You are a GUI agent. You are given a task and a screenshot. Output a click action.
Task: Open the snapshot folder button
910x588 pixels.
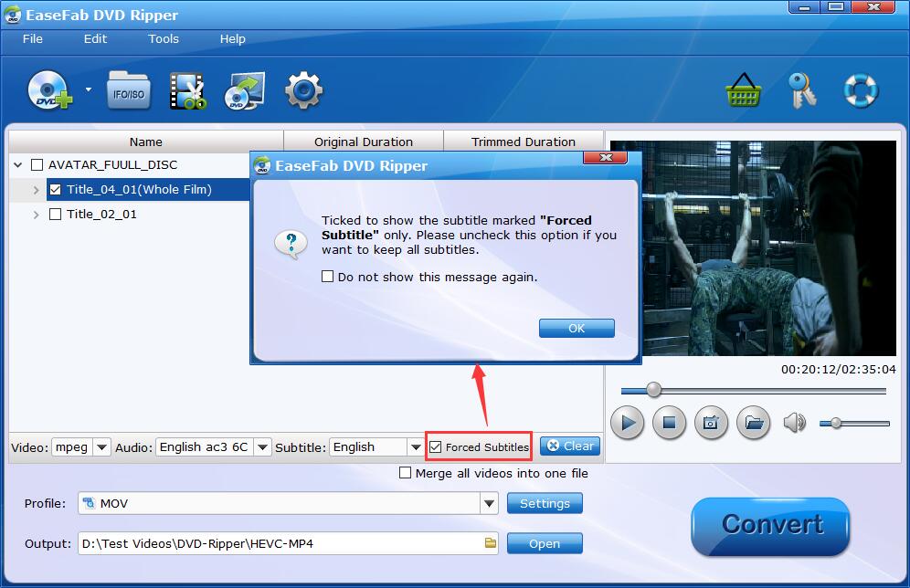[753, 423]
